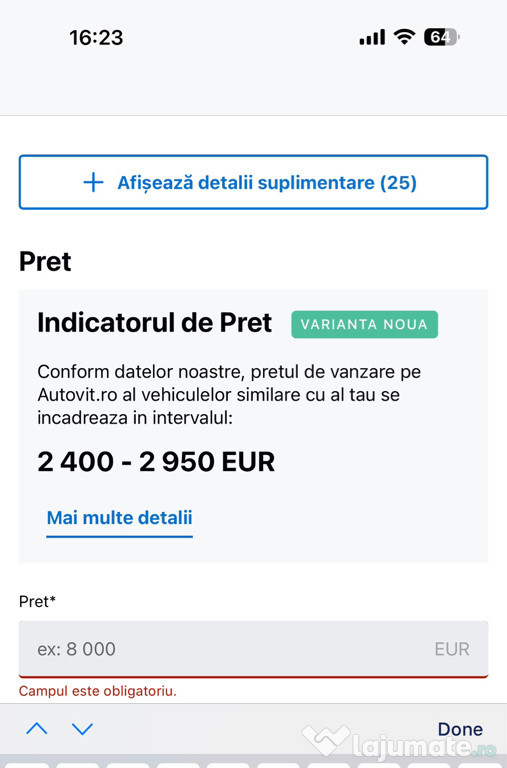
Task: Tap the EUR currency label in price field
Action: click(x=452, y=649)
